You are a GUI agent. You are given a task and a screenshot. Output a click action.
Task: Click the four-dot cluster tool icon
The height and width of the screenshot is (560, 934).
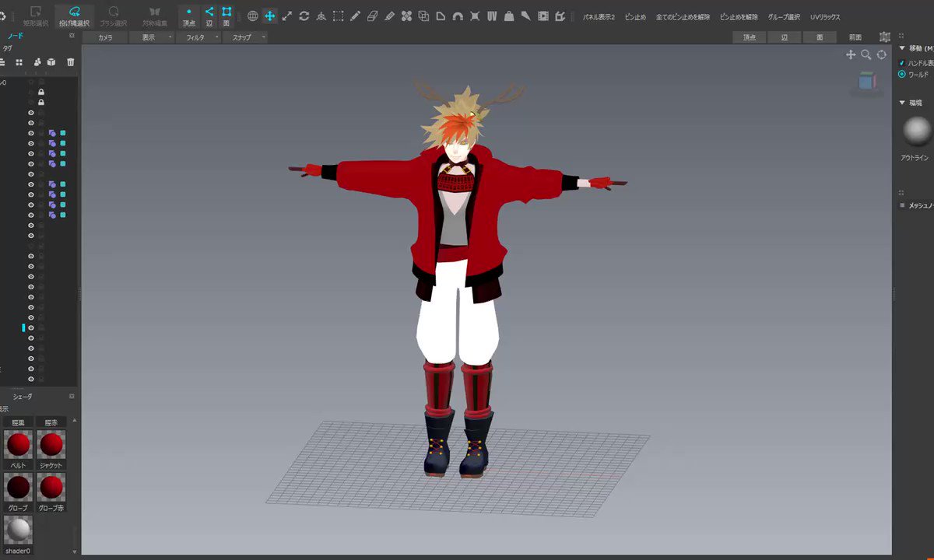pos(406,16)
